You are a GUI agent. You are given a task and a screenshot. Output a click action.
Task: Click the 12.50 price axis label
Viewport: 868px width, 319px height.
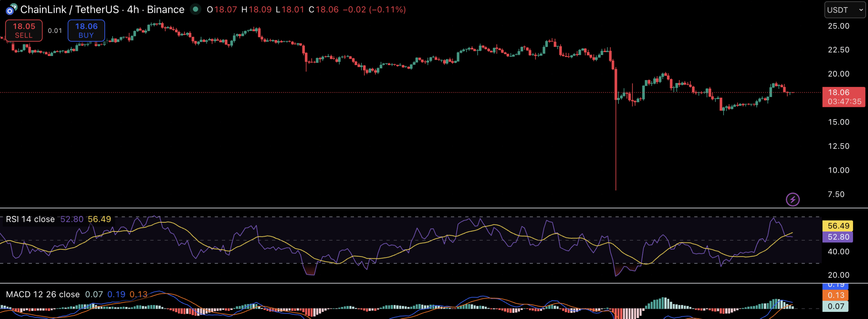point(839,146)
